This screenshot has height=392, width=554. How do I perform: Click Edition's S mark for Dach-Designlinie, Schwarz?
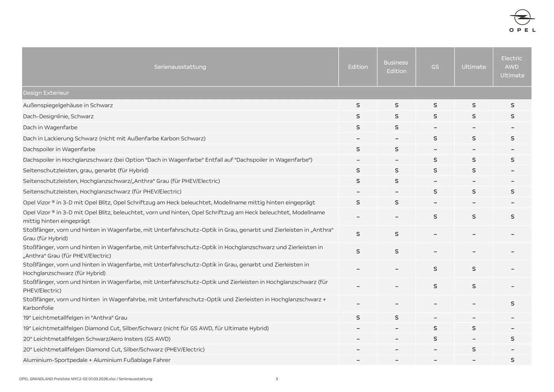[x=358, y=116]
